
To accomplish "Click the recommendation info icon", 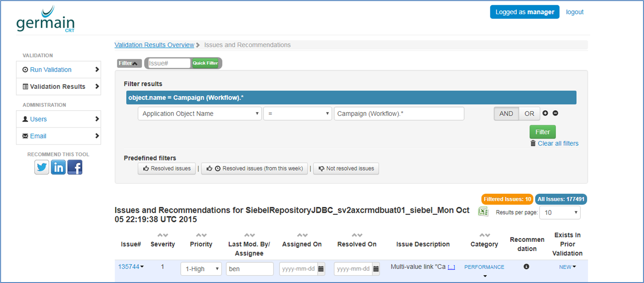I will 526,267.
